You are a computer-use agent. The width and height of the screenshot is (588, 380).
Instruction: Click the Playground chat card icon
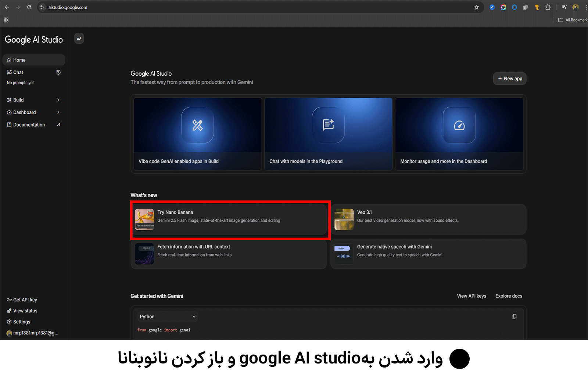coord(328,125)
